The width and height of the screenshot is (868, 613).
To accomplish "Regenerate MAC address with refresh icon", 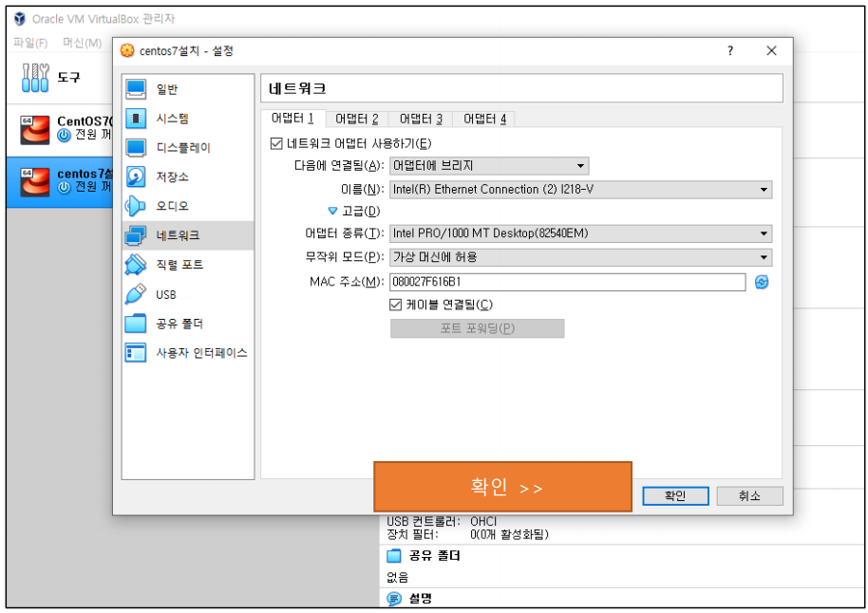I will pyautogui.click(x=762, y=282).
